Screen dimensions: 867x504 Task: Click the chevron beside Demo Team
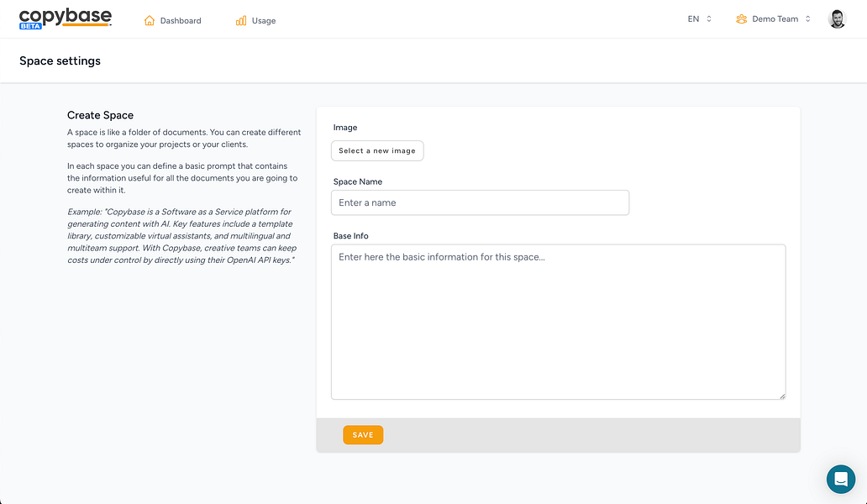tap(808, 18)
